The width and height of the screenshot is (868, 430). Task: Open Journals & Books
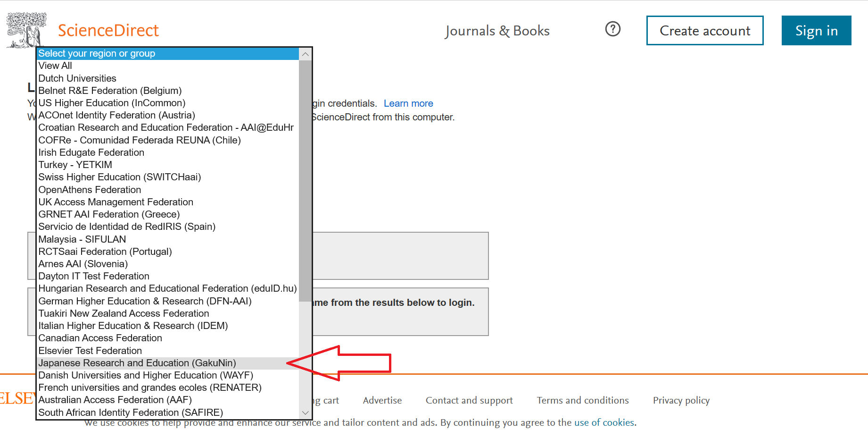[x=497, y=31]
